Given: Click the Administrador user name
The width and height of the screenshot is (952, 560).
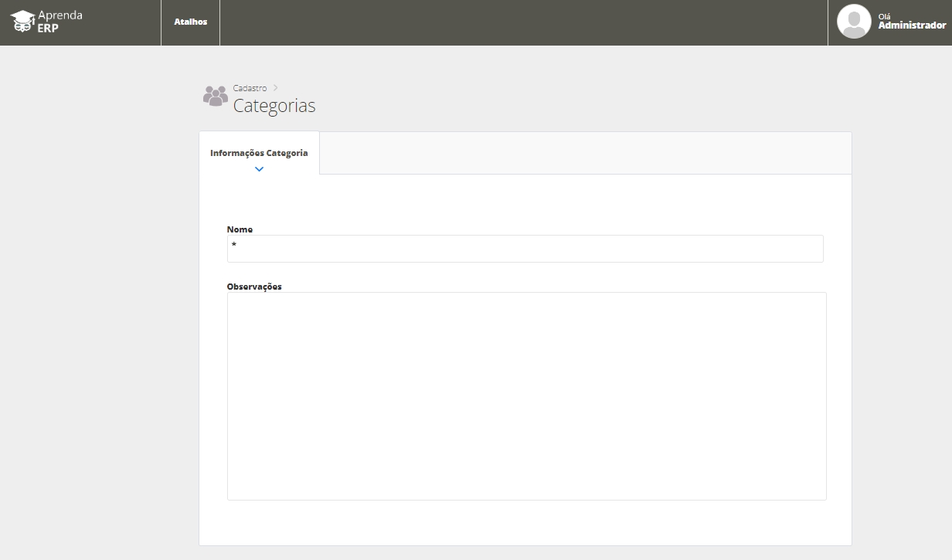Looking at the screenshot, I should [912, 25].
